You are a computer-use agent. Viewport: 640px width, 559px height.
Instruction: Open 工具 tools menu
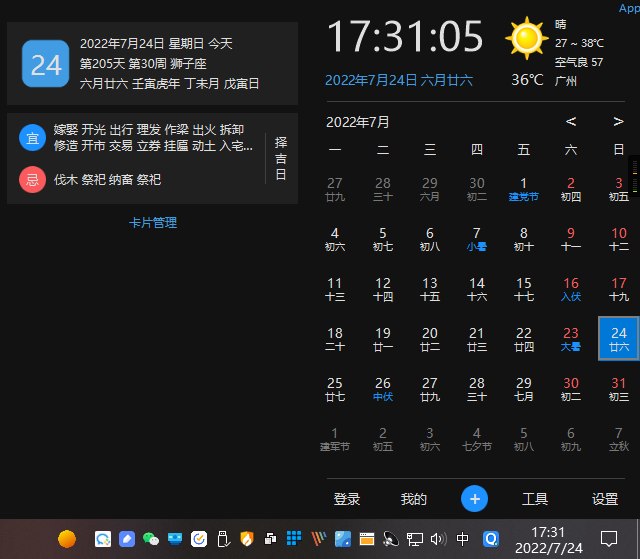pos(535,499)
